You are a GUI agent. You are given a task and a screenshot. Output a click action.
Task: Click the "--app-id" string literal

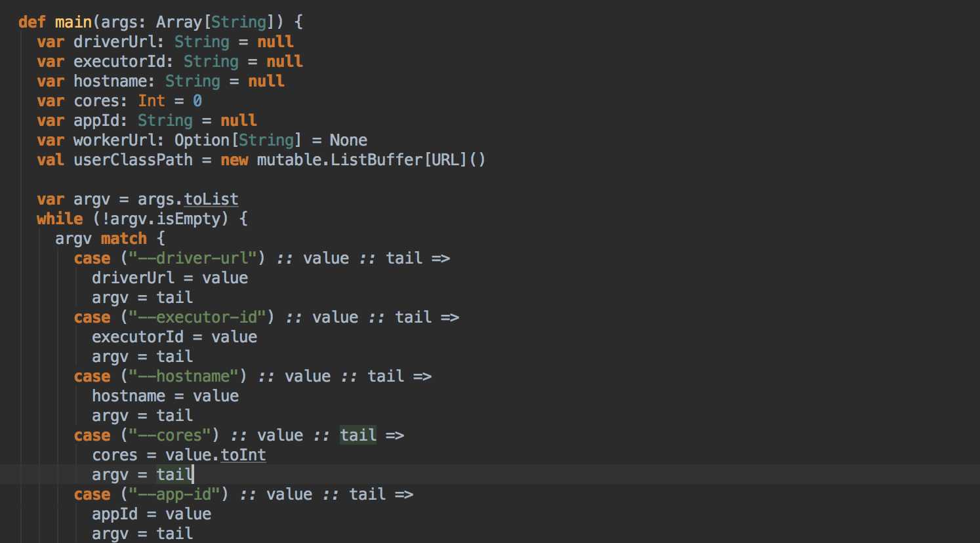click(174, 494)
